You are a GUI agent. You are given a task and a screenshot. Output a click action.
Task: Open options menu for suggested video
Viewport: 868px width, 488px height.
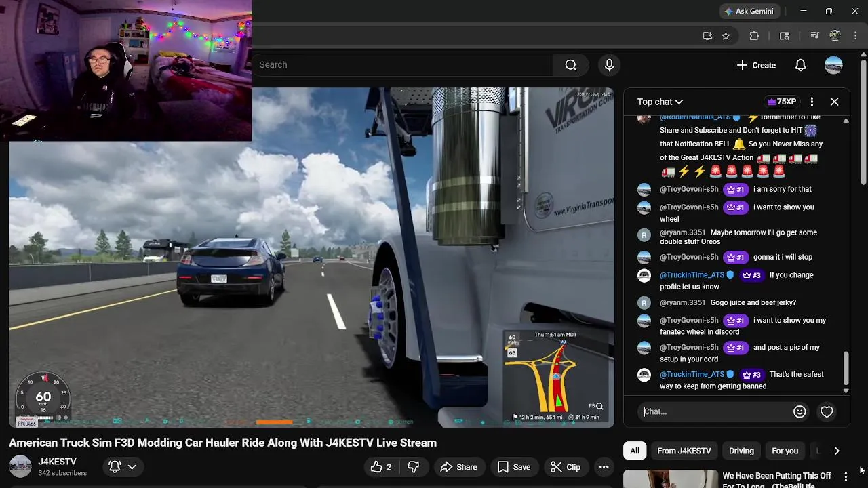(846, 477)
